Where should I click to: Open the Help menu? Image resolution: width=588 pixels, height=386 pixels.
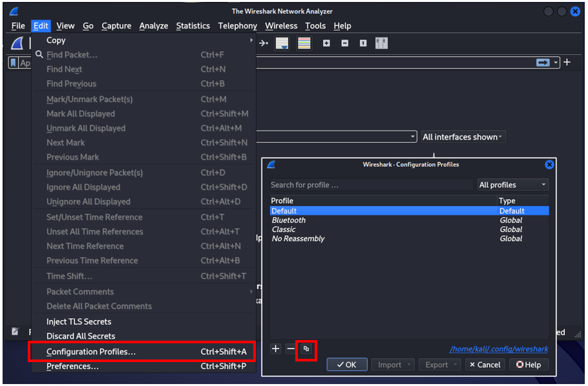pos(342,26)
